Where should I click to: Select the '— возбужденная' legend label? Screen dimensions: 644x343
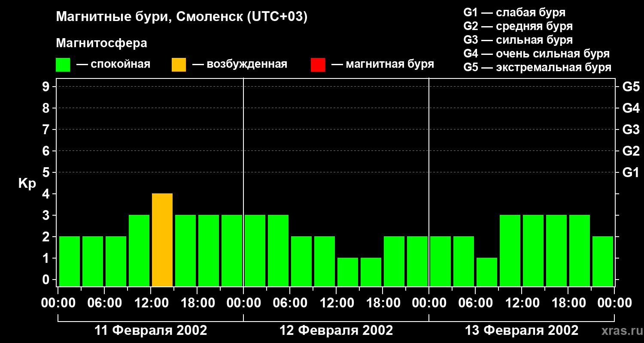[240, 64]
